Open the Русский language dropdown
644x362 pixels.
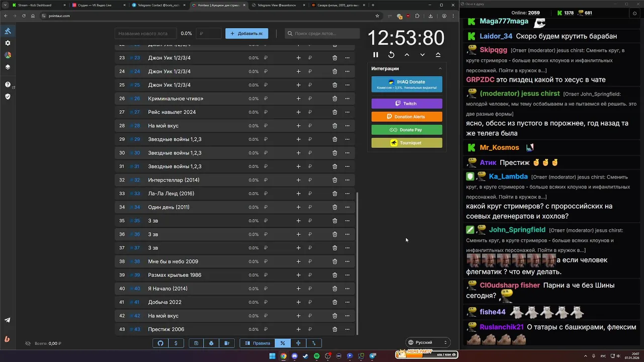427,342
